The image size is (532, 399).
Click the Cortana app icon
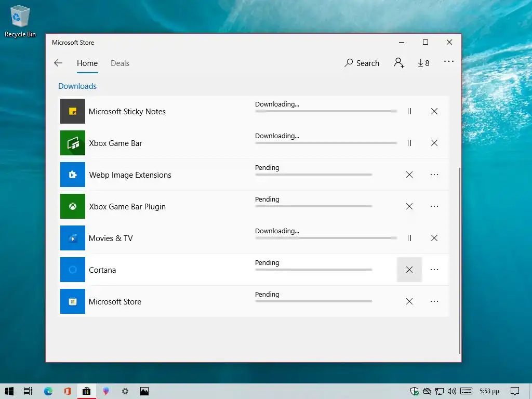click(73, 270)
